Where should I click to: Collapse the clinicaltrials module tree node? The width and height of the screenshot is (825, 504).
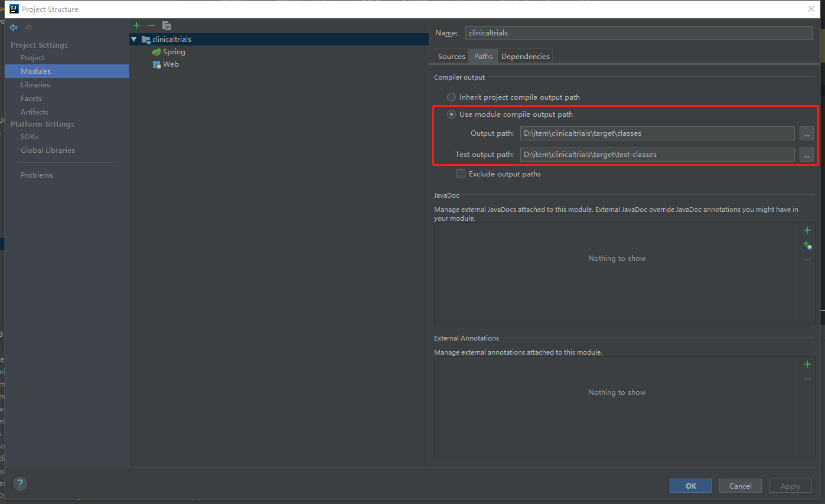[134, 40]
